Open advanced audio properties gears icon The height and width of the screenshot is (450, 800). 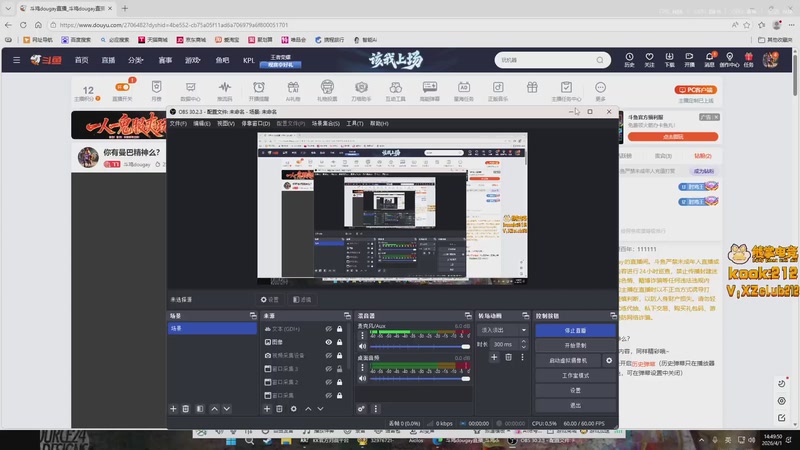pyautogui.click(x=361, y=409)
